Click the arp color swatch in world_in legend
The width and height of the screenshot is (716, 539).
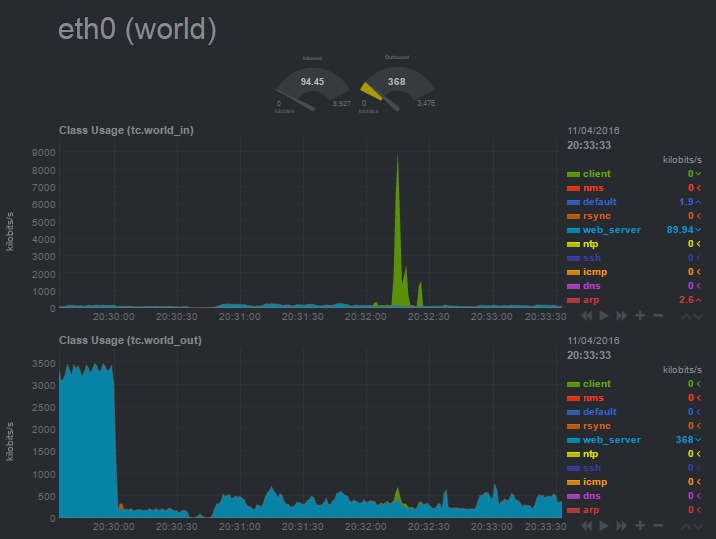tap(573, 300)
